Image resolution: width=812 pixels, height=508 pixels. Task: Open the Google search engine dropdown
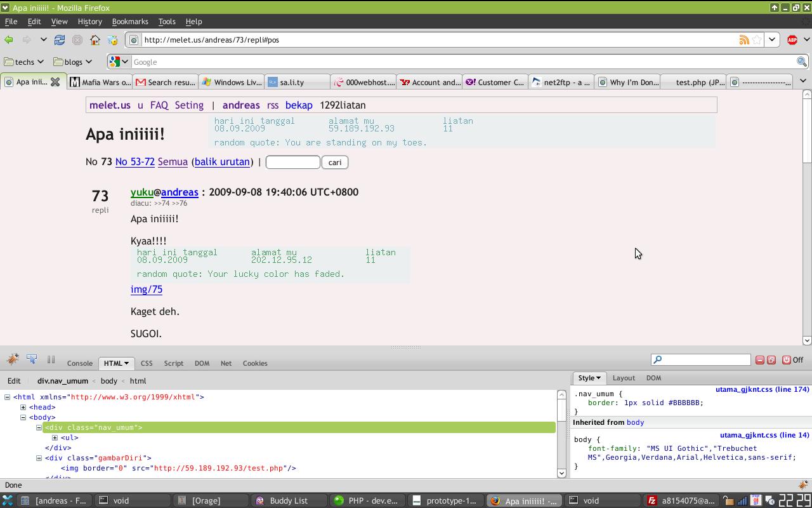[x=119, y=62]
